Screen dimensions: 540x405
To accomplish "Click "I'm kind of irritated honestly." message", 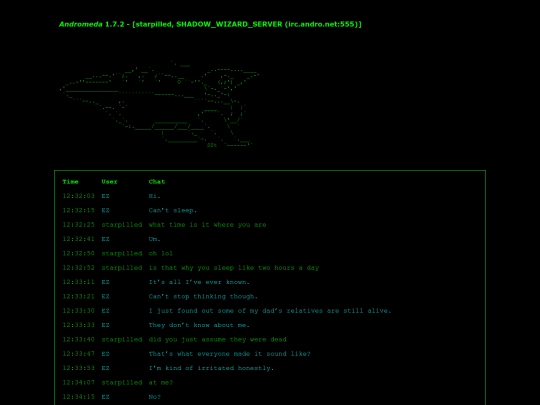I will [x=211, y=368].
